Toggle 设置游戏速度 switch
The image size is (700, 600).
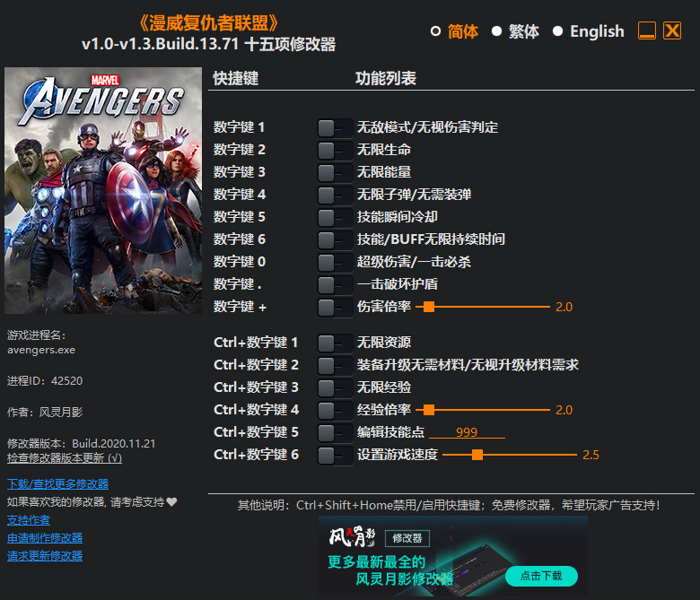click(x=335, y=456)
